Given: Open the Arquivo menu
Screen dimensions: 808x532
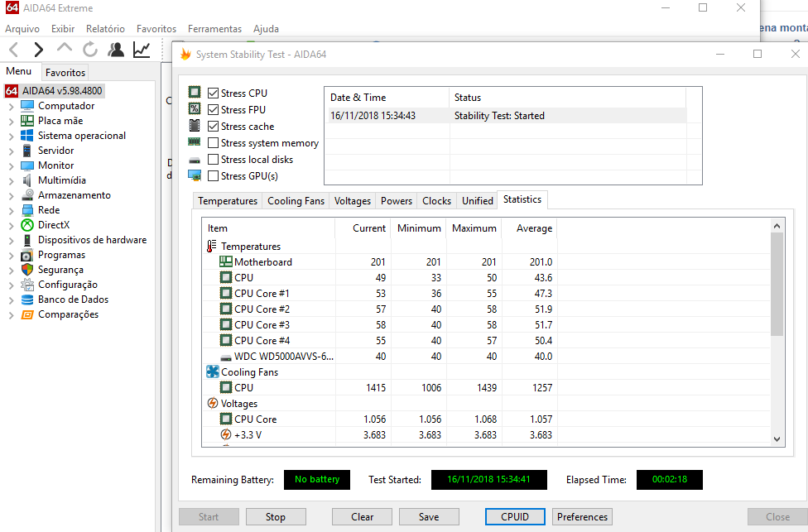Looking at the screenshot, I should (22, 29).
